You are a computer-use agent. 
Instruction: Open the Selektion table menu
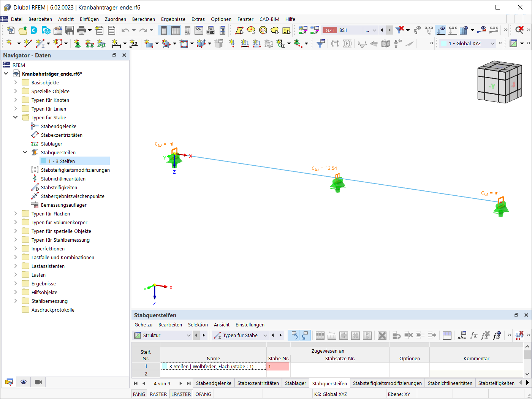click(x=198, y=325)
